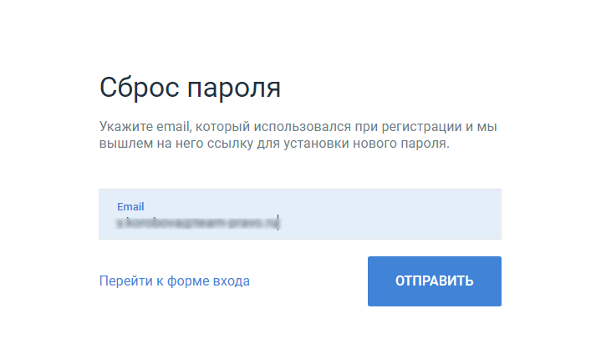The height and width of the screenshot is (364, 596).
Task: Click the ОТПРАВИТЬ submit button
Action: (434, 281)
